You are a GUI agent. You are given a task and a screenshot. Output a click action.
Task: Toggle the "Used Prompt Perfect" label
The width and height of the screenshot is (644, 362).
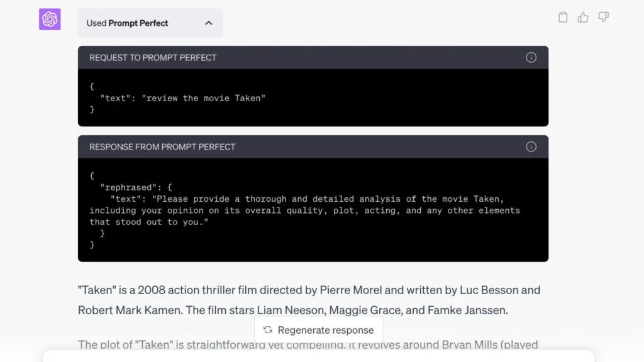point(127,23)
